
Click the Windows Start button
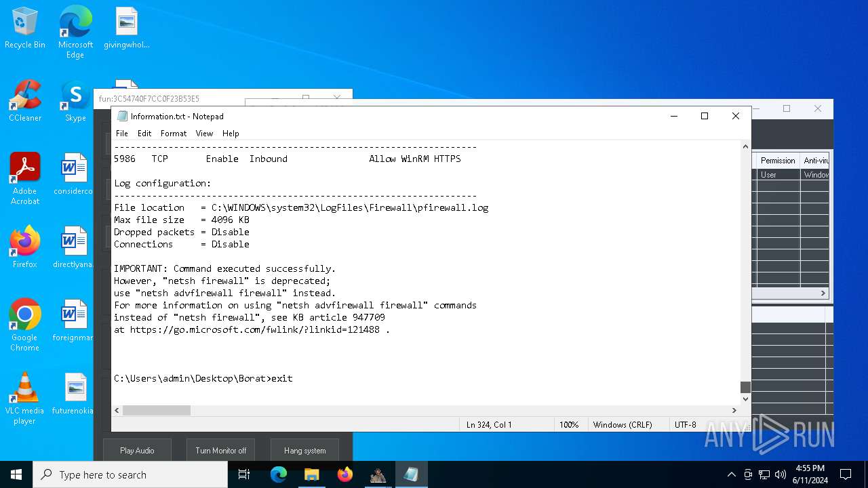16,474
